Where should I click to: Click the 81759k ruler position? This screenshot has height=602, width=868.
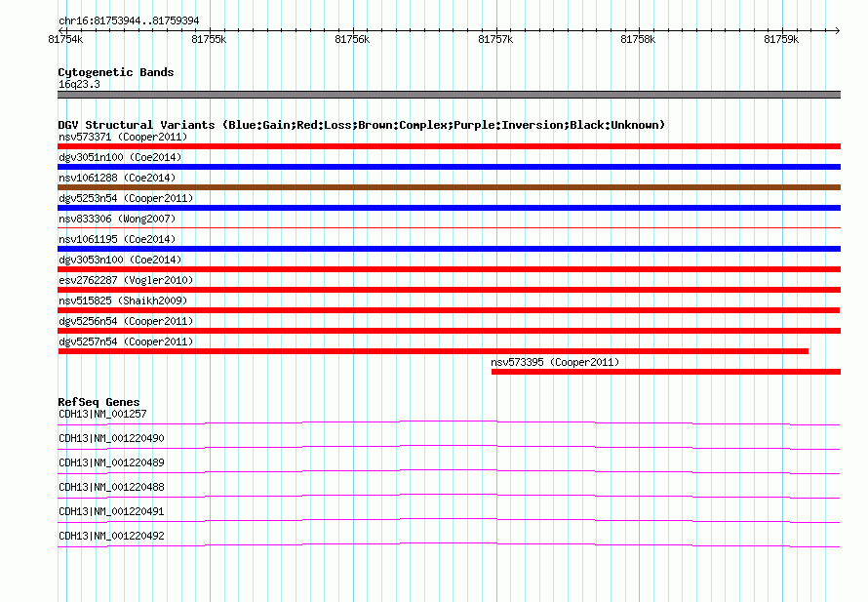781,39
